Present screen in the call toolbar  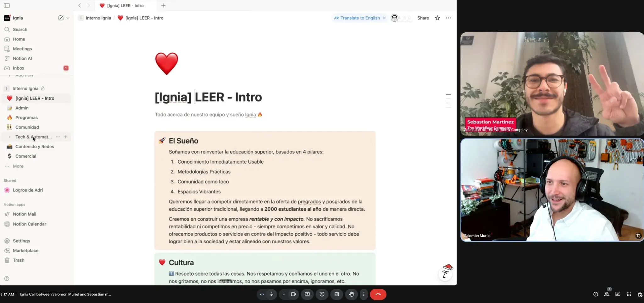(307, 294)
